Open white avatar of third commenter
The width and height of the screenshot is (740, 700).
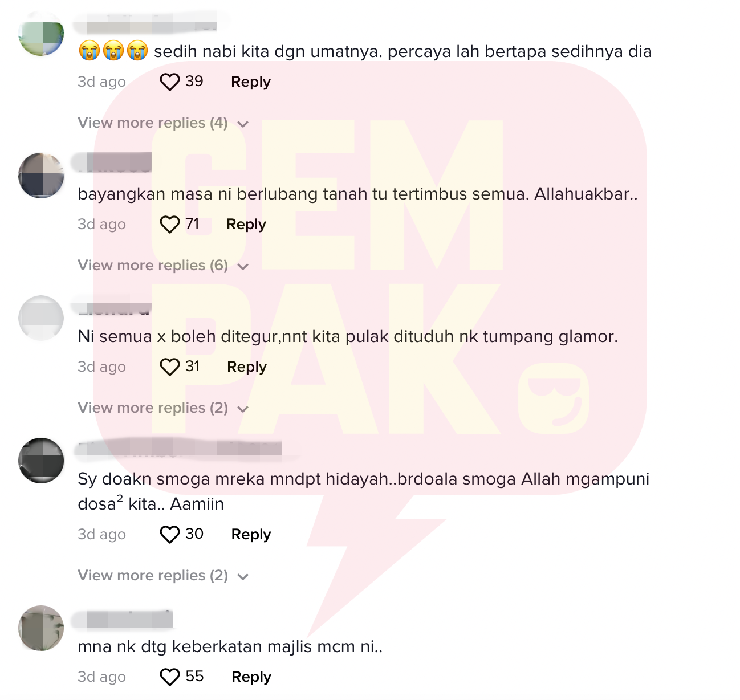[41, 318]
